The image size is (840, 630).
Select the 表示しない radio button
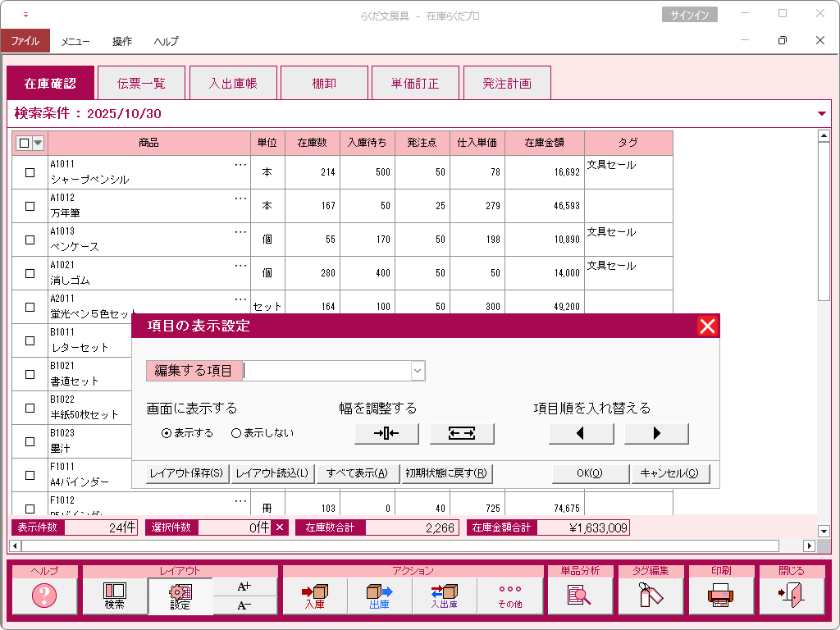click(236, 433)
